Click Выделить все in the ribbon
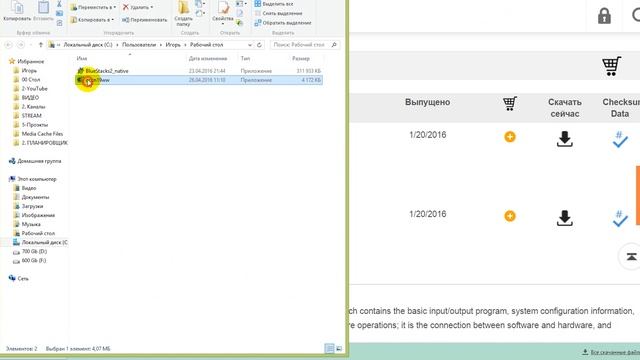The width and height of the screenshot is (640, 360). (x=274, y=4)
